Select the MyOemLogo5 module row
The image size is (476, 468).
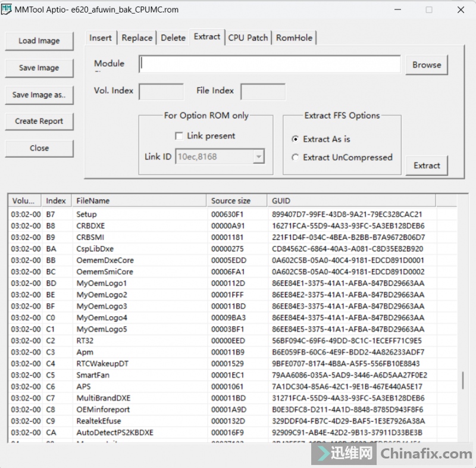click(233, 329)
